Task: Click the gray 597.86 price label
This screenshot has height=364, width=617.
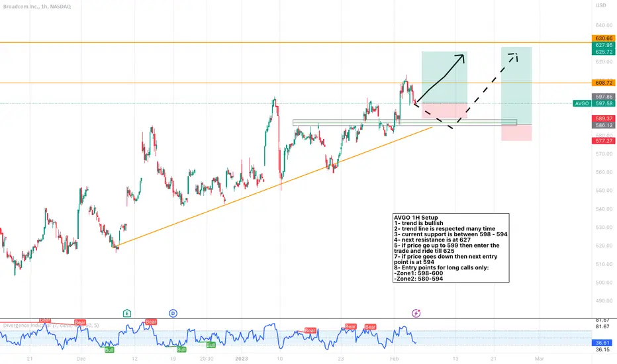Action: 604,97
